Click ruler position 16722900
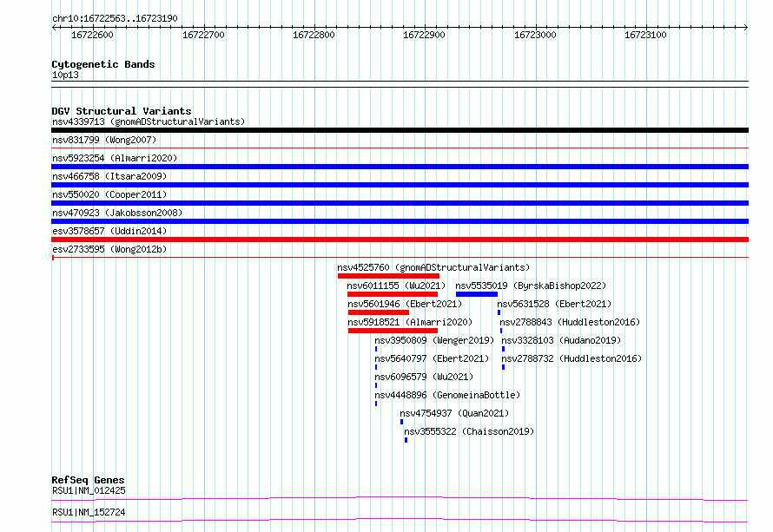This screenshot has height=532, width=773. click(x=424, y=35)
